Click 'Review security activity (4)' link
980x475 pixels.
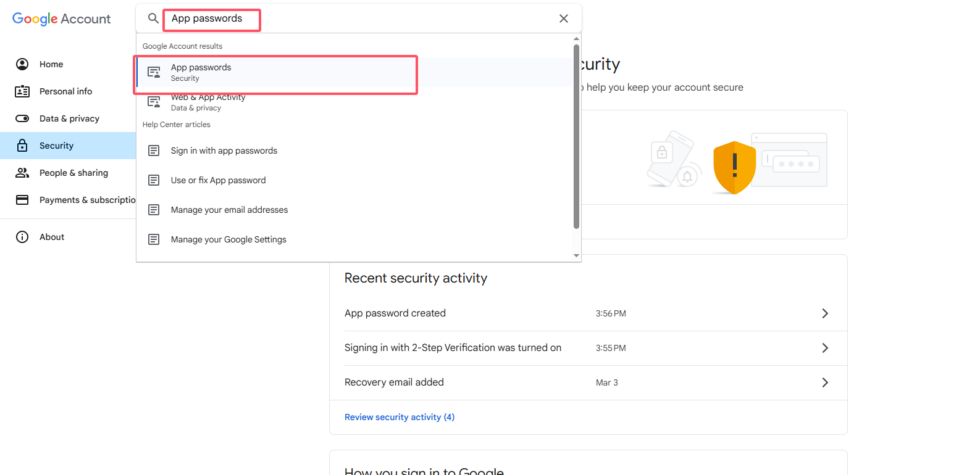[x=400, y=417]
